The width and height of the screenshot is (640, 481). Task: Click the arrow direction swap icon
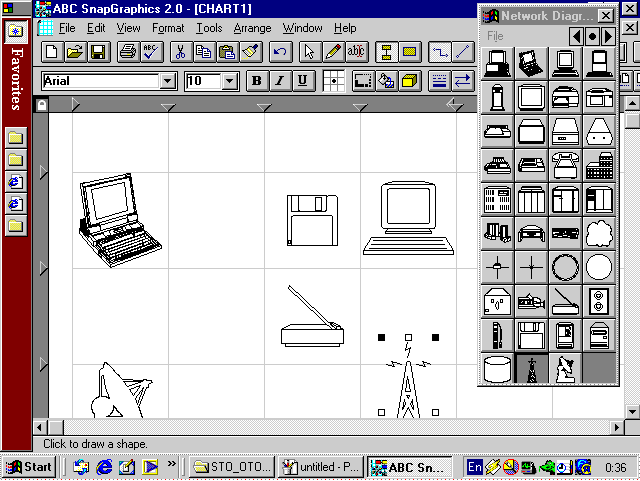tap(463, 81)
